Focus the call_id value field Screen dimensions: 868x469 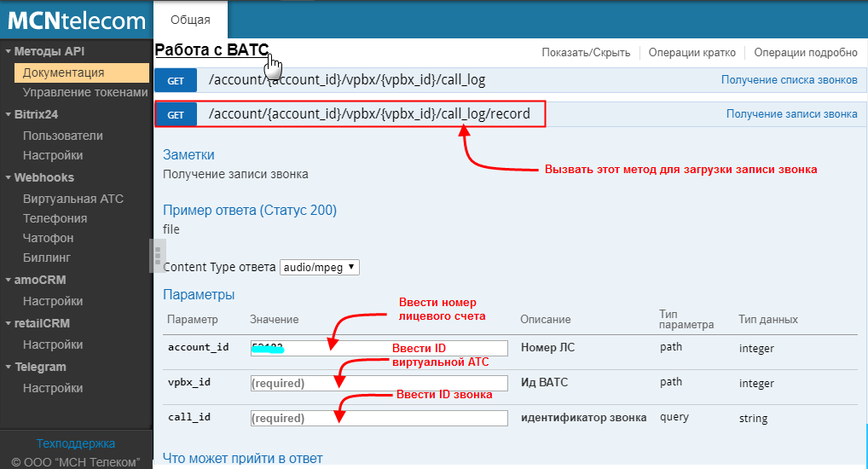(379, 418)
